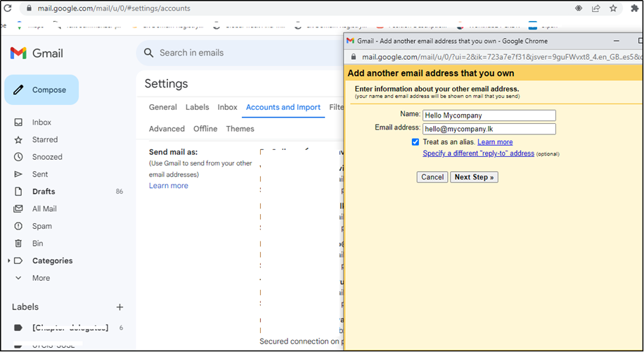Switch to the Advanced settings tab
The width and height of the screenshot is (644, 352).
(x=167, y=129)
